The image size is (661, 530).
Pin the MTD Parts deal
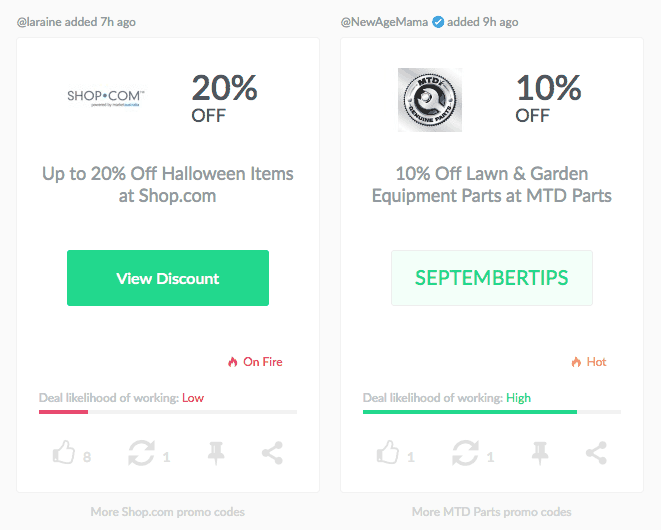pos(540,453)
